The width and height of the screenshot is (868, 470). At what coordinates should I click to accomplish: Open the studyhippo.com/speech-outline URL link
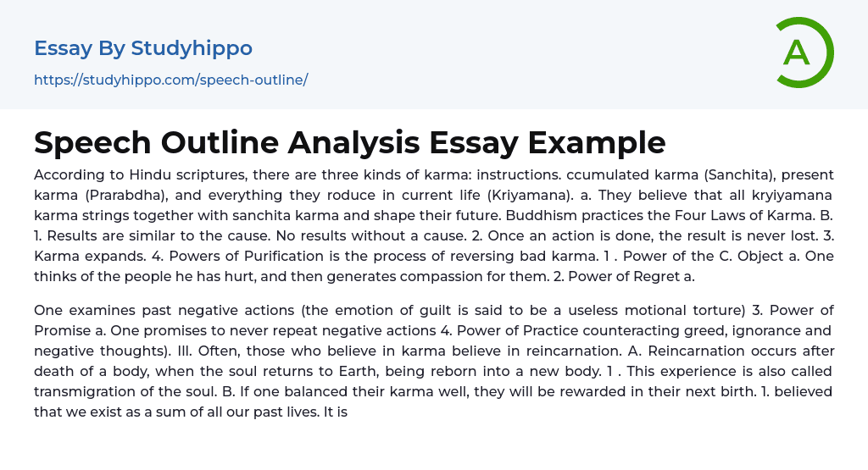coord(170,80)
